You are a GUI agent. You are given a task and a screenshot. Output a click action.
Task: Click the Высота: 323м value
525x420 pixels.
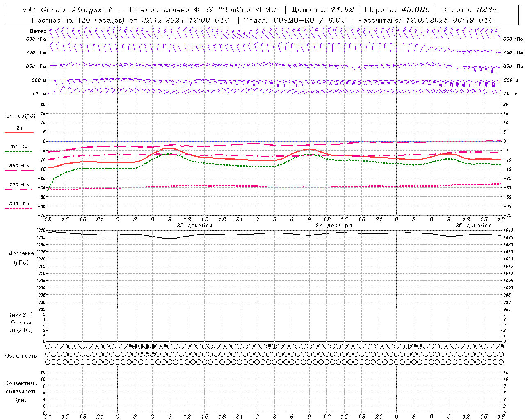(469, 10)
